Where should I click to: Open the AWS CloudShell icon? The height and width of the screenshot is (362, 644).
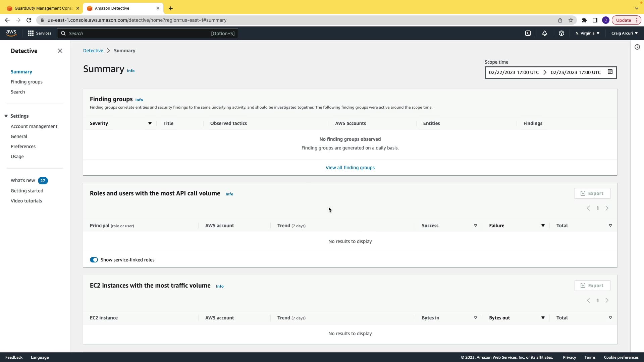528,33
